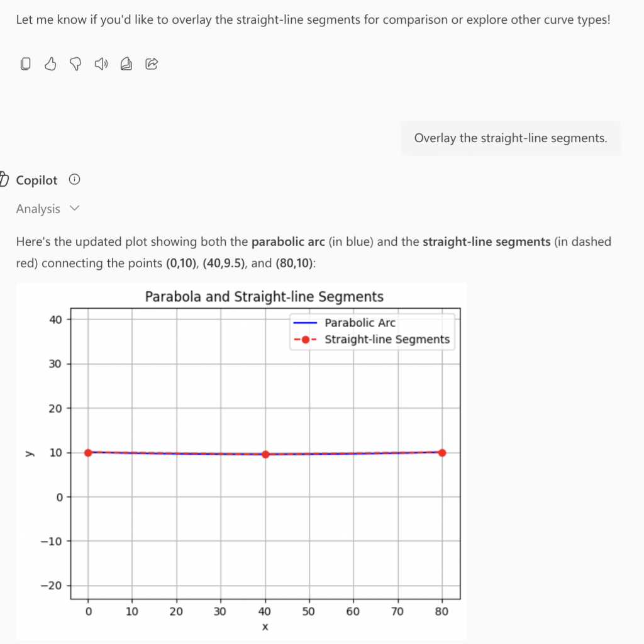
Task: Click the red data point at x=80
Action: 442,452
